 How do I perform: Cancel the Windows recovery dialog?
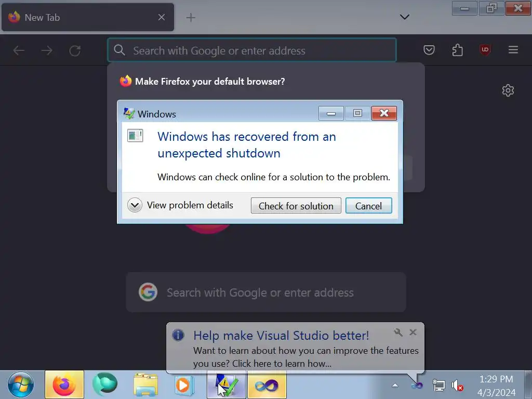(x=368, y=206)
